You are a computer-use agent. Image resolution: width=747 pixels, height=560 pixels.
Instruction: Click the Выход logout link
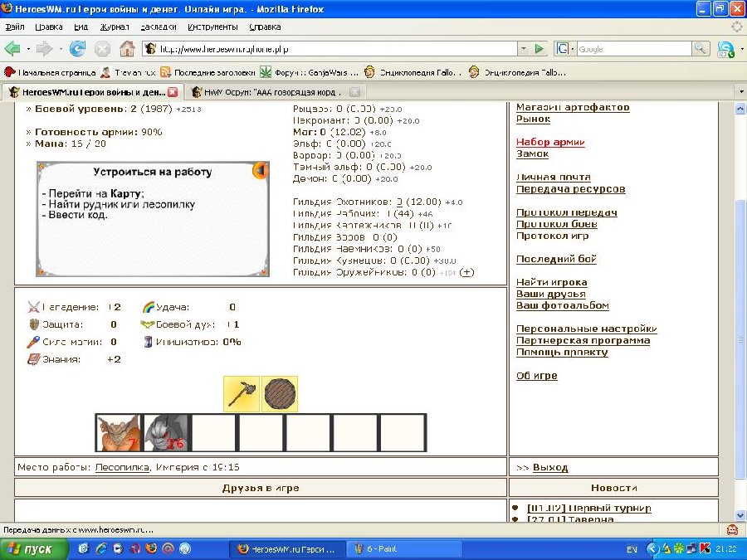(x=550, y=467)
